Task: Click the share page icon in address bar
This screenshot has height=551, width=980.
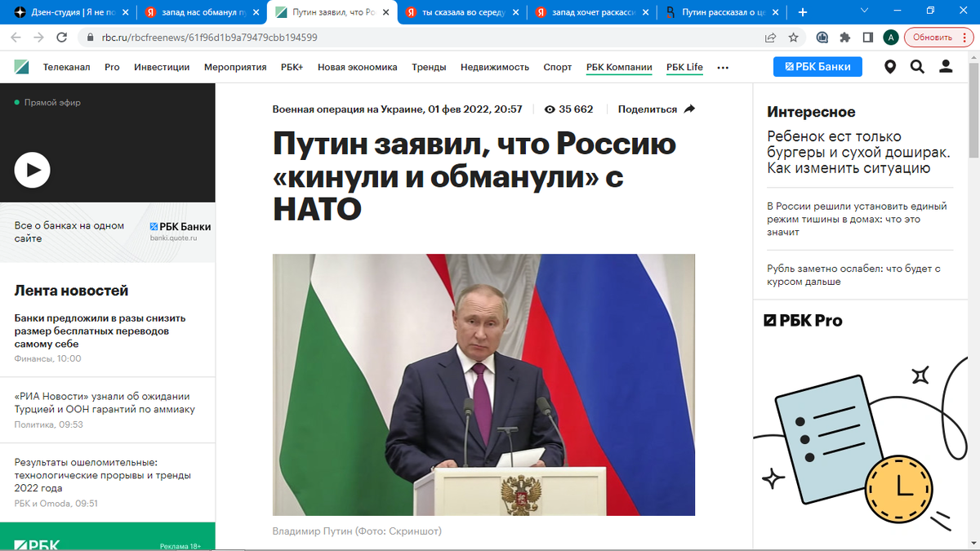Action: [x=770, y=38]
